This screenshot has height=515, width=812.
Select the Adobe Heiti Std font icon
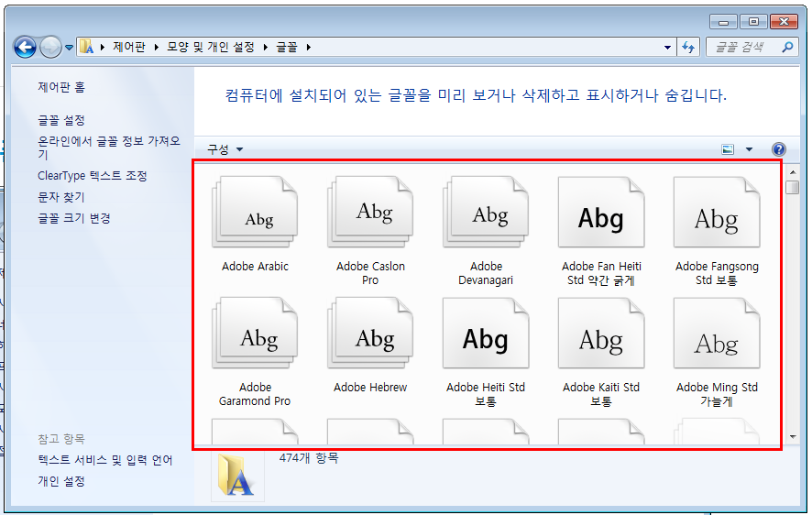click(x=486, y=334)
